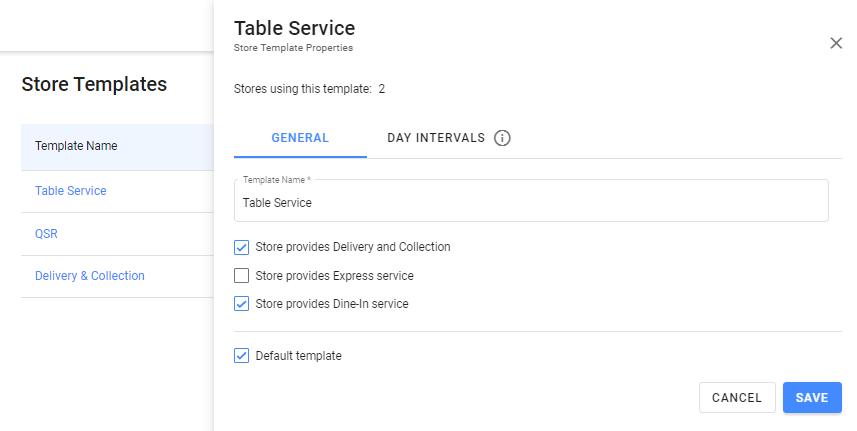Close the Table Service properties panel
Screen dimensions: 857x431
point(836,43)
